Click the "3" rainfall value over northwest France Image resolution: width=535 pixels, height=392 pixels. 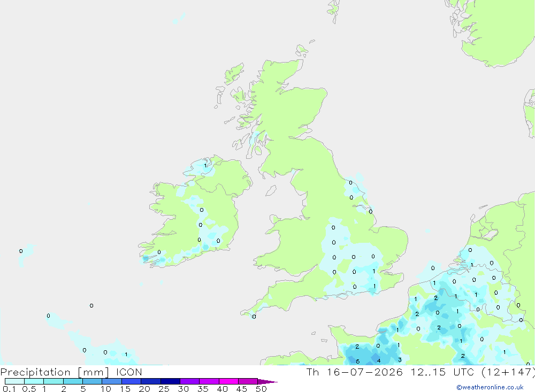coord(400,360)
